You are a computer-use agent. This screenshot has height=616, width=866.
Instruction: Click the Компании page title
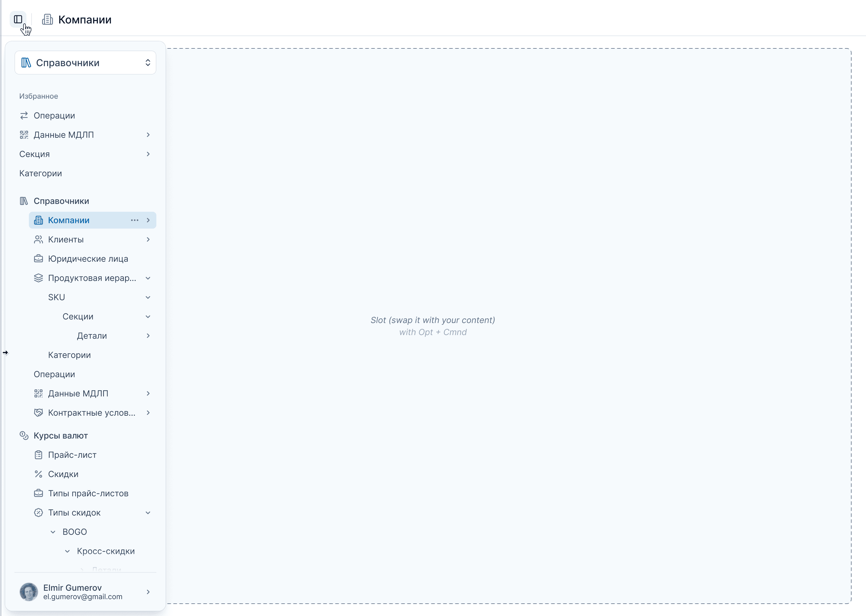click(x=85, y=19)
